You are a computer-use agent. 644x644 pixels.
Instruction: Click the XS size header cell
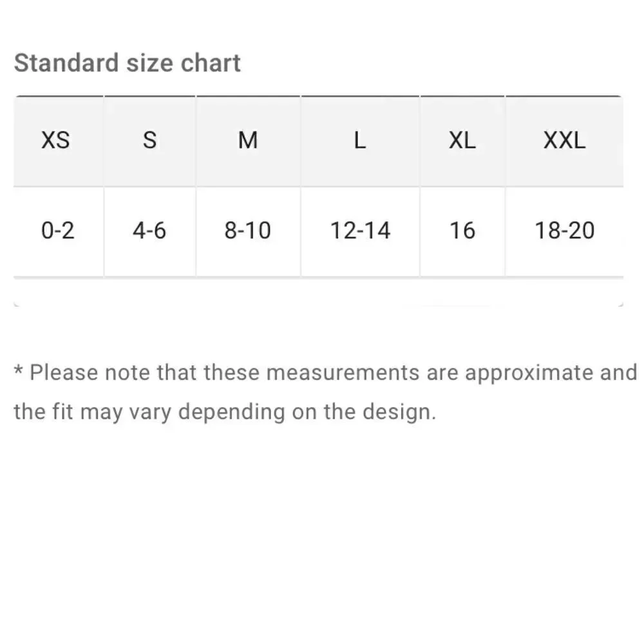pos(59,141)
